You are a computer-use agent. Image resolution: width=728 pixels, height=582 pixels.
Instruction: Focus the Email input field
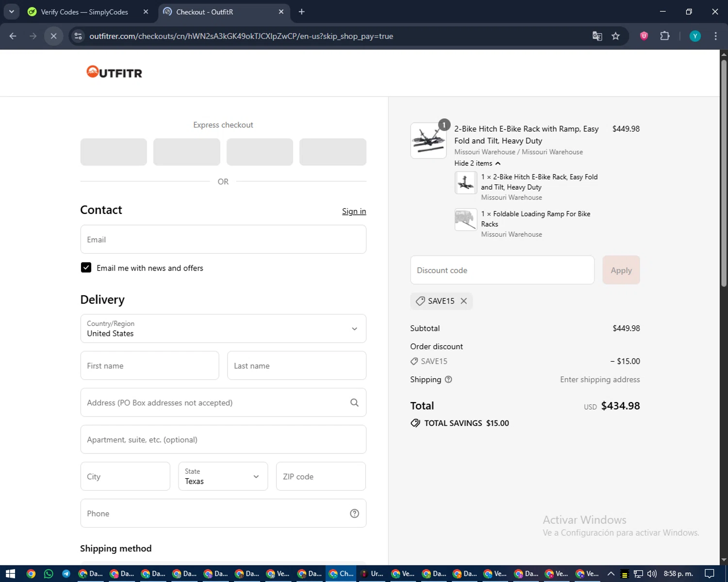point(223,239)
